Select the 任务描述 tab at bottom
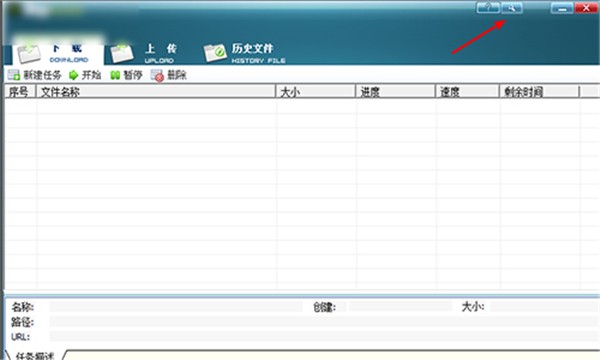 pos(35,355)
